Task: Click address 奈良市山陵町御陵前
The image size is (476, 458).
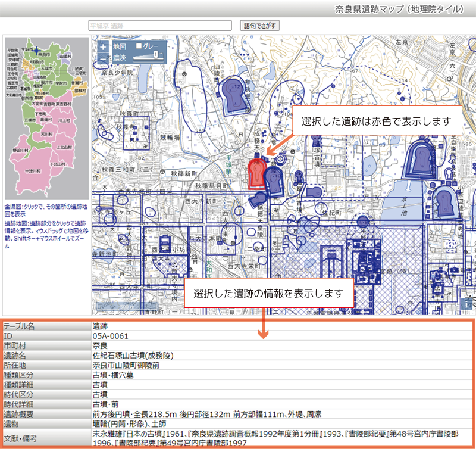Action: click(x=126, y=365)
